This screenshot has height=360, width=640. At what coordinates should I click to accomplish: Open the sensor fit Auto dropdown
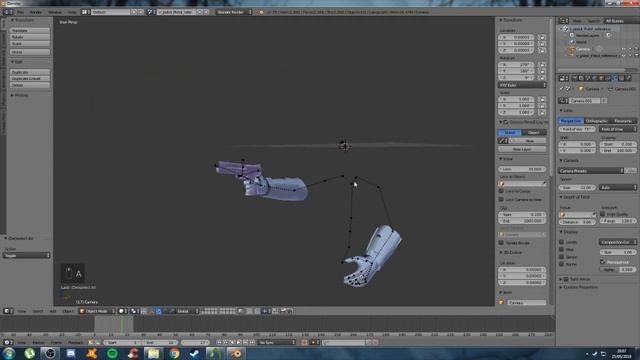point(618,187)
